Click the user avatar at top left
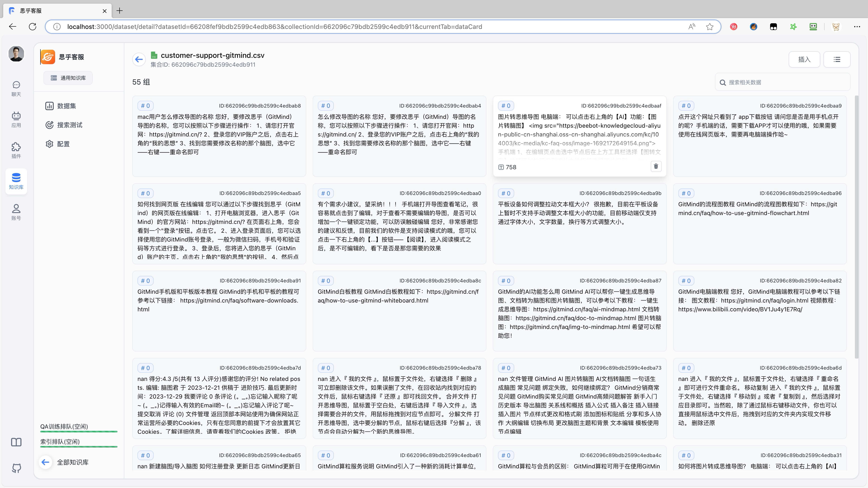 [16, 54]
